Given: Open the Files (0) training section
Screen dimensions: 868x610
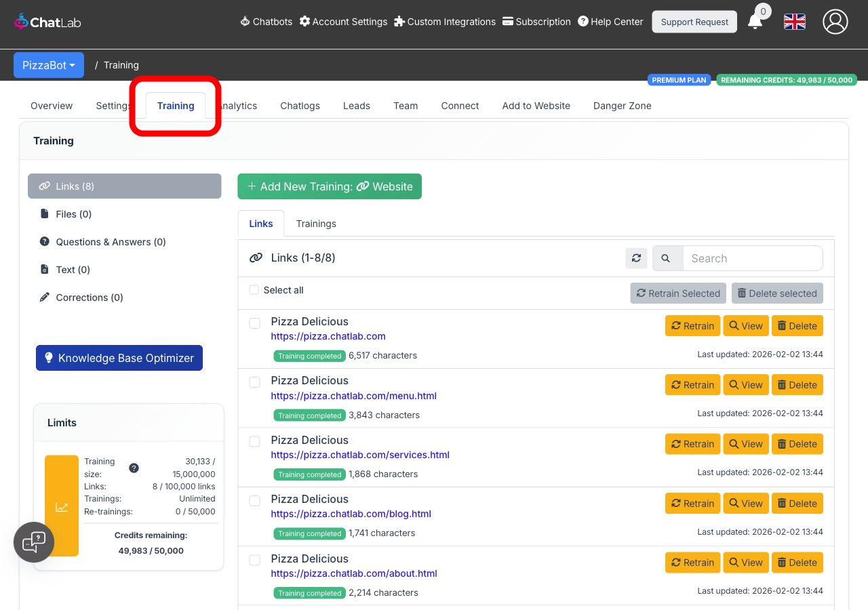Looking at the screenshot, I should pyautogui.click(x=73, y=214).
